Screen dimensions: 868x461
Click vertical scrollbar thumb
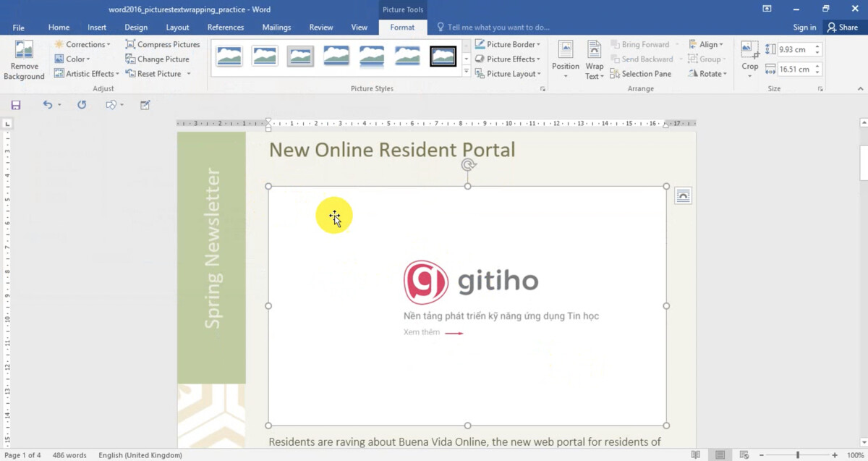[x=863, y=161]
